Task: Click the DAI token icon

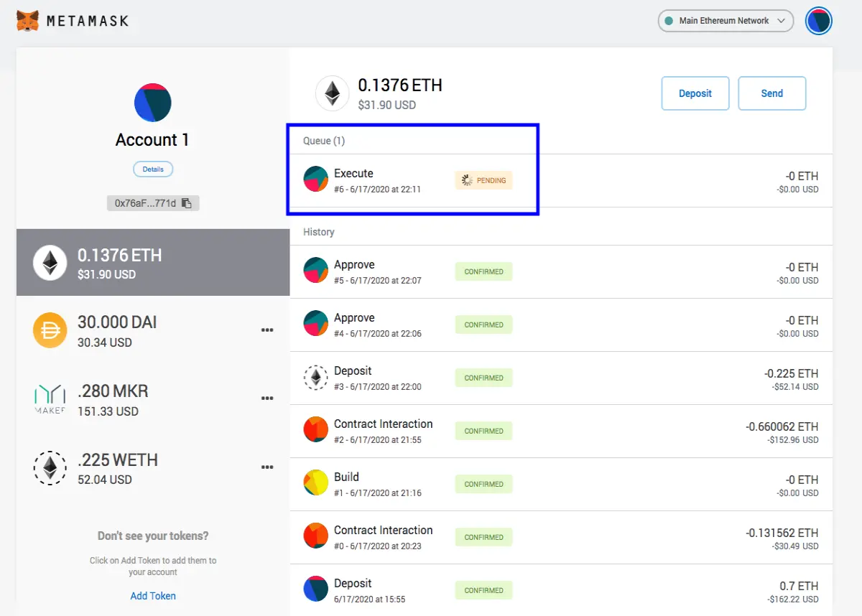Action: coord(50,331)
